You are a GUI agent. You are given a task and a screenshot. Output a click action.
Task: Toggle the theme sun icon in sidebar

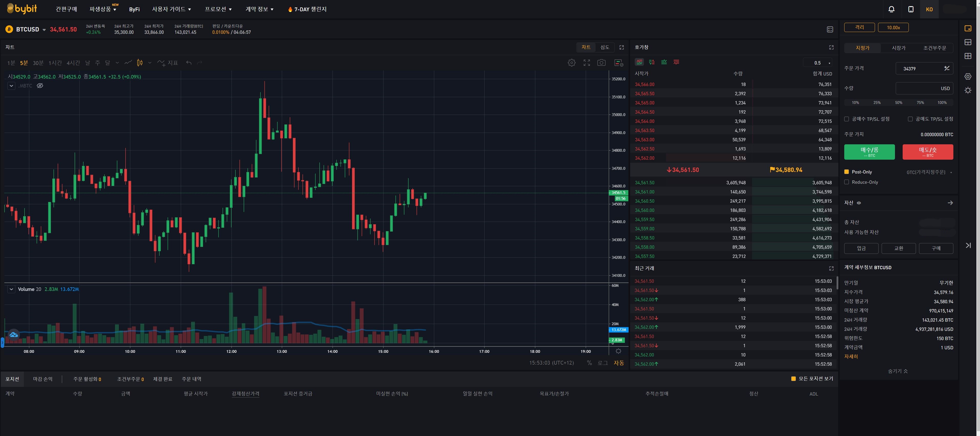[x=968, y=90]
